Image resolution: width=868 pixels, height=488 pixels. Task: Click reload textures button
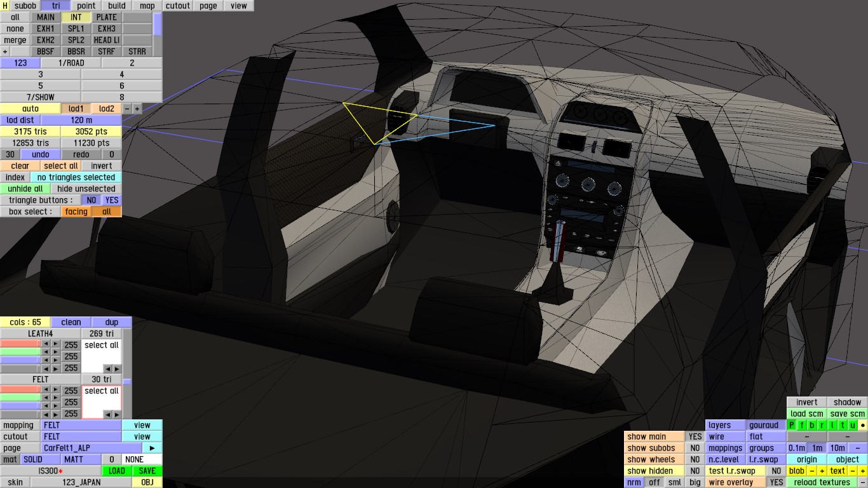(x=822, y=482)
